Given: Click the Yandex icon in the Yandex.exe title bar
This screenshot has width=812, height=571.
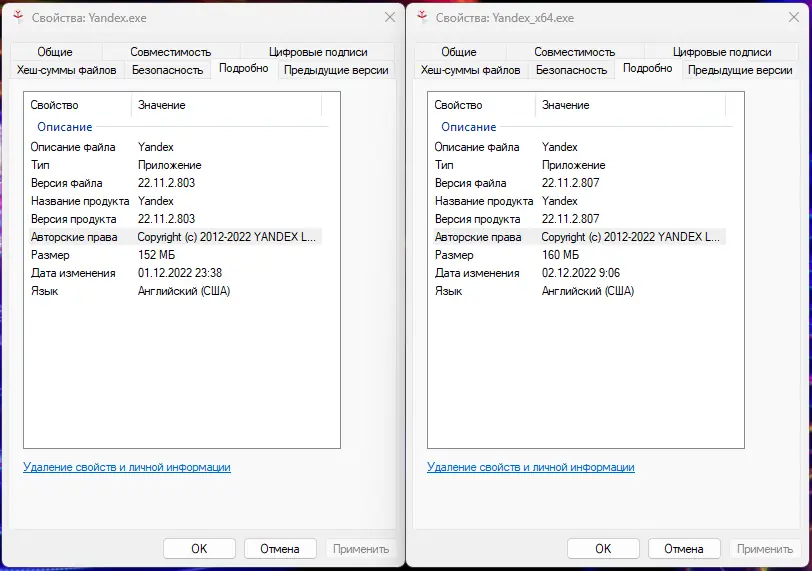Looking at the screenshot, I should coord(17,17).
